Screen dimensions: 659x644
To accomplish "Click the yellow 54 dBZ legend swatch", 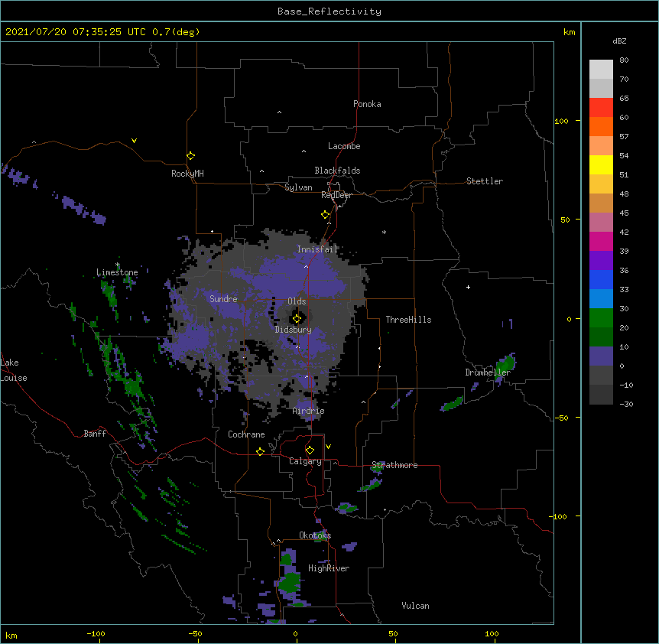I will coord(601,164).
